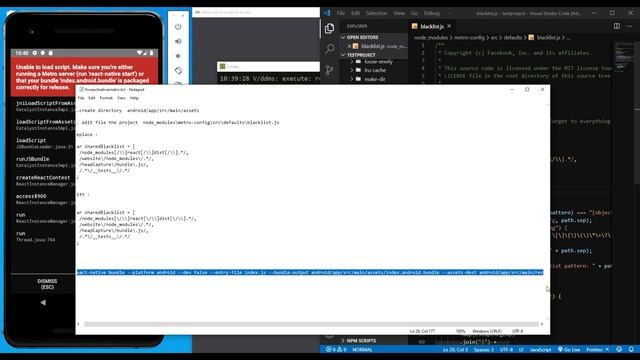Click the highlighted react-native bundle command line
The height and width of the screenshot is (360, 640).
tap(310, 272)
